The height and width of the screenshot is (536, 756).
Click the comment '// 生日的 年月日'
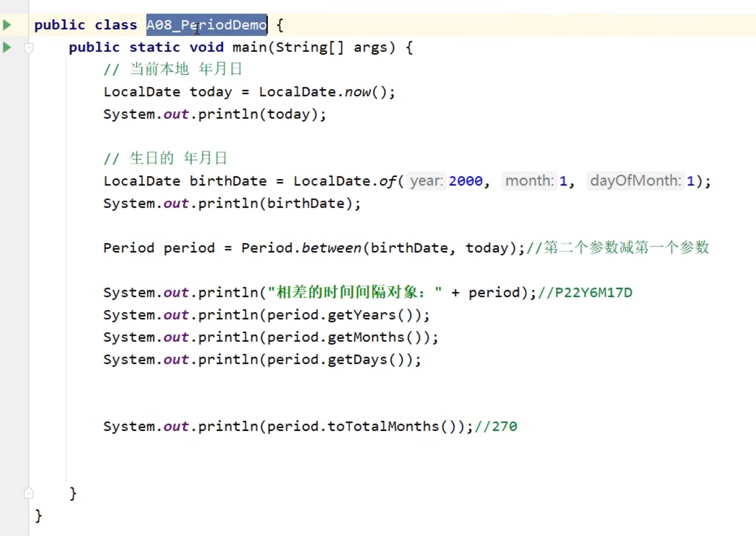(x=166, y=159)
